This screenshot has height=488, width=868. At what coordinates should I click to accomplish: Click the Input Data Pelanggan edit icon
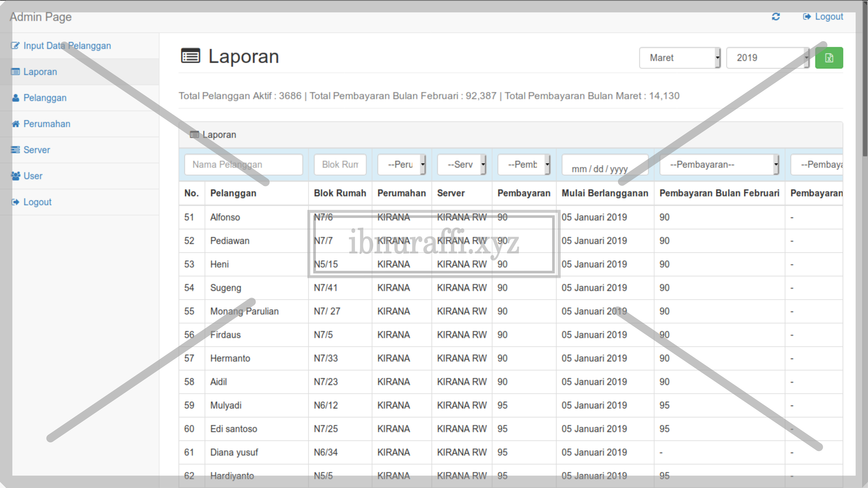tap(15, 45)
